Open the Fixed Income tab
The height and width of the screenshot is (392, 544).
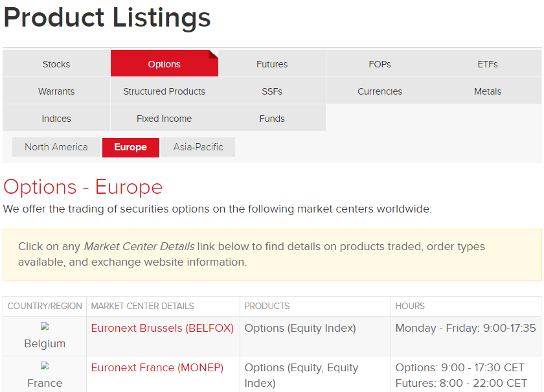click(164, 119)
